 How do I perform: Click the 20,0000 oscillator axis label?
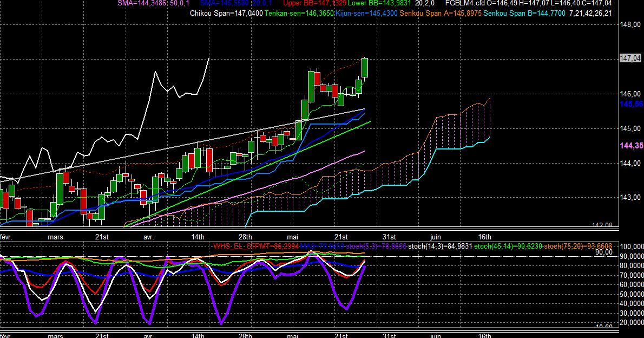[632, 323]
